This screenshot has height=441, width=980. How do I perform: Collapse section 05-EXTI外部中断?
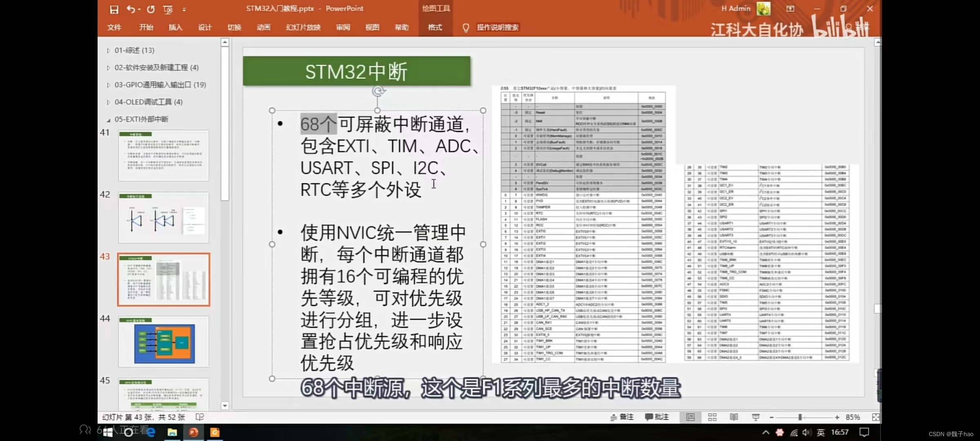(x=108, y=120)
